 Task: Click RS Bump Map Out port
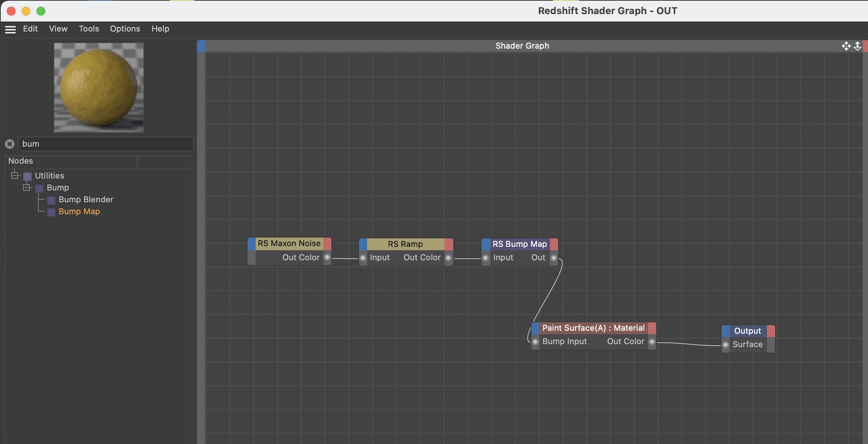click(554, 258)
